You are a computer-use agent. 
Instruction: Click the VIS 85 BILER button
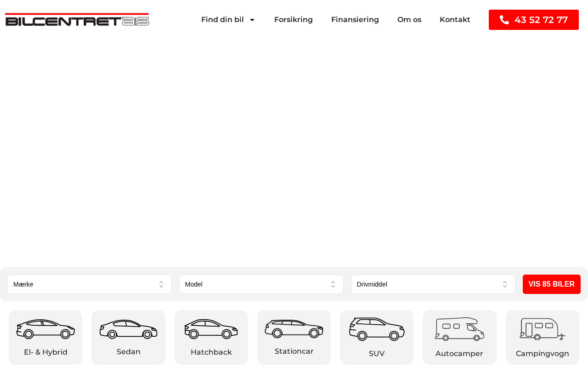click(552, 284)
